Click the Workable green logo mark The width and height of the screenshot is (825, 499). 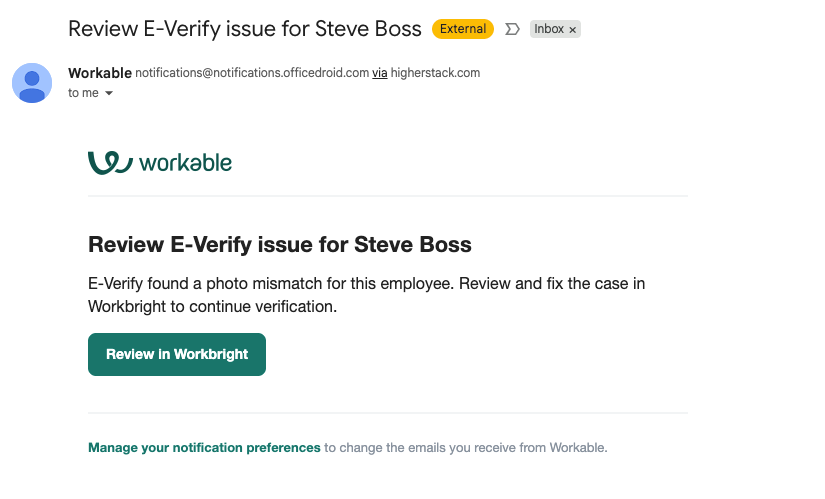[110, 162]
